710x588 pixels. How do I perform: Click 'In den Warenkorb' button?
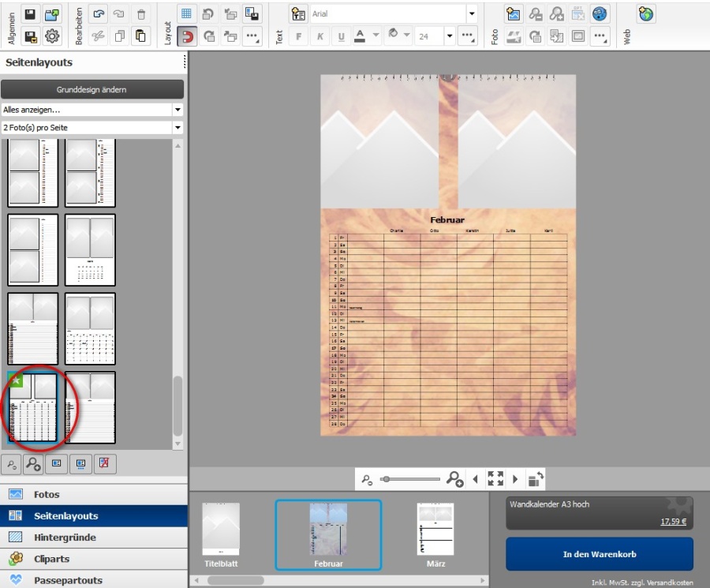pyautogui.click(x=599, y=554)
